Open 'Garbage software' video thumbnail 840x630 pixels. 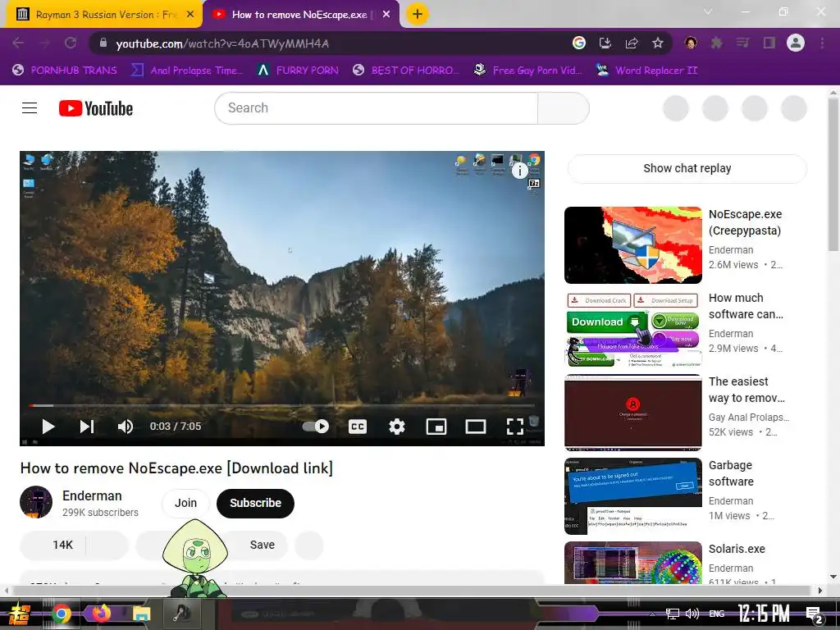[x=633, y=496]
